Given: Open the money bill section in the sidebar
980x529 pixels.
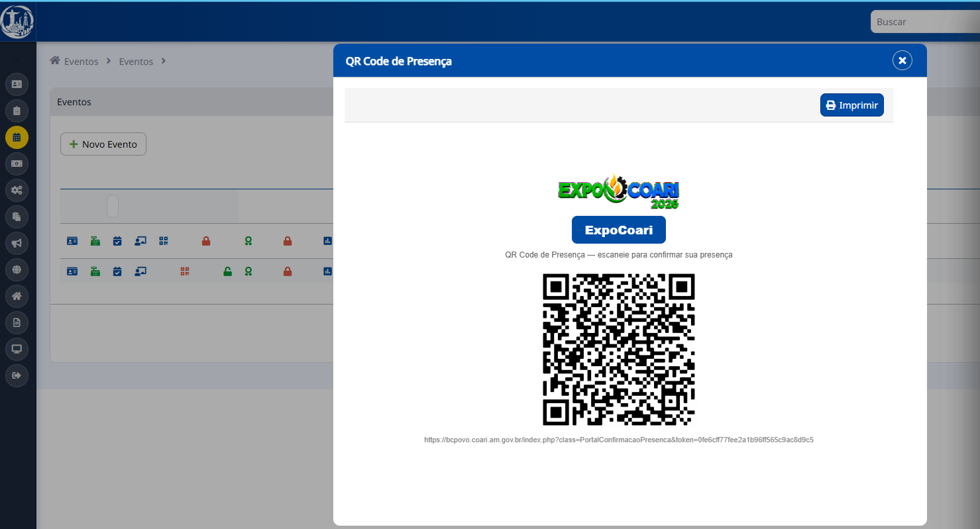Looking at the screenshot, I should pyautogui.click(x=17, y=164).
